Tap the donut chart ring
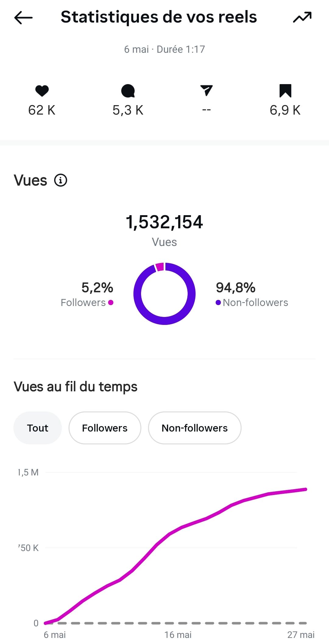 [164, 294]
